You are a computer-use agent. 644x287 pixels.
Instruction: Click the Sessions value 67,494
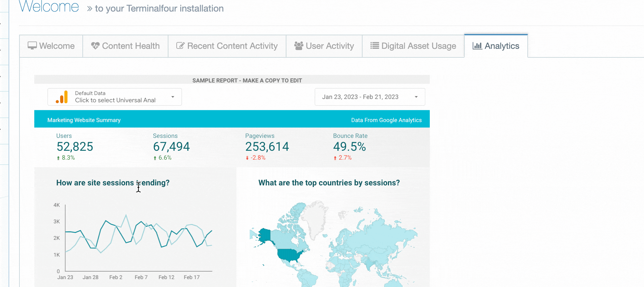(x=171, y=147)
